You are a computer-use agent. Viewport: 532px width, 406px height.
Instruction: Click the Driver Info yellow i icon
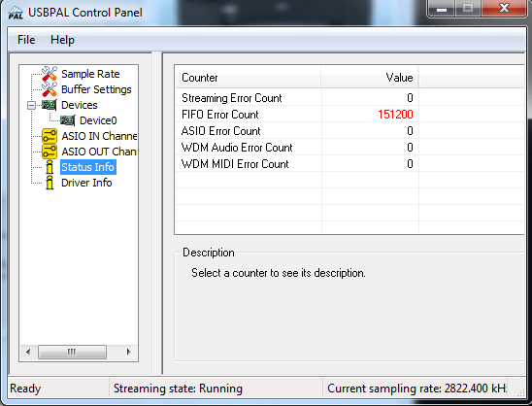(50, 183)
